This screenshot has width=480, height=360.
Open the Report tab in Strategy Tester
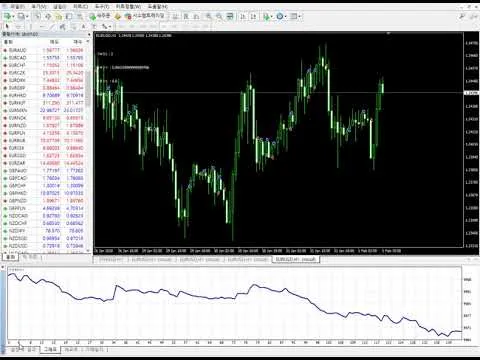click(x=71, y=350)
